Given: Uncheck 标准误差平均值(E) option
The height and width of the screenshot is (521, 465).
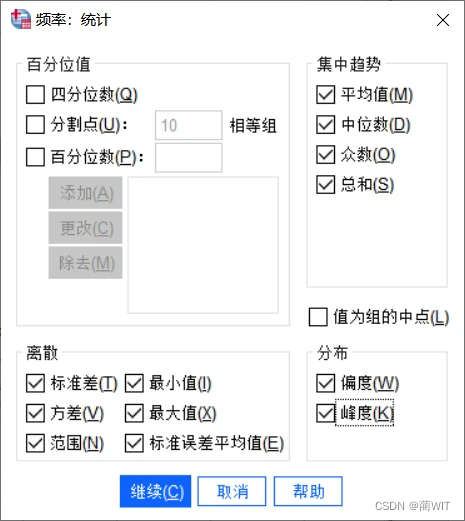Looking at the screenshot, I should click(134, 443).
